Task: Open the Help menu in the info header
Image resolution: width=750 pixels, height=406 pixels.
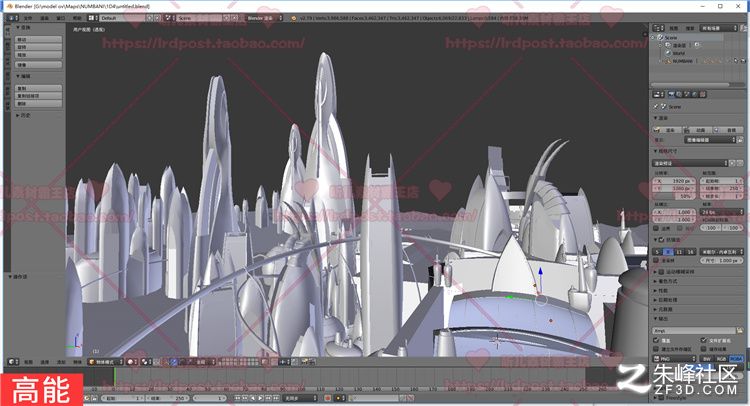Action: tap(77, 18)
